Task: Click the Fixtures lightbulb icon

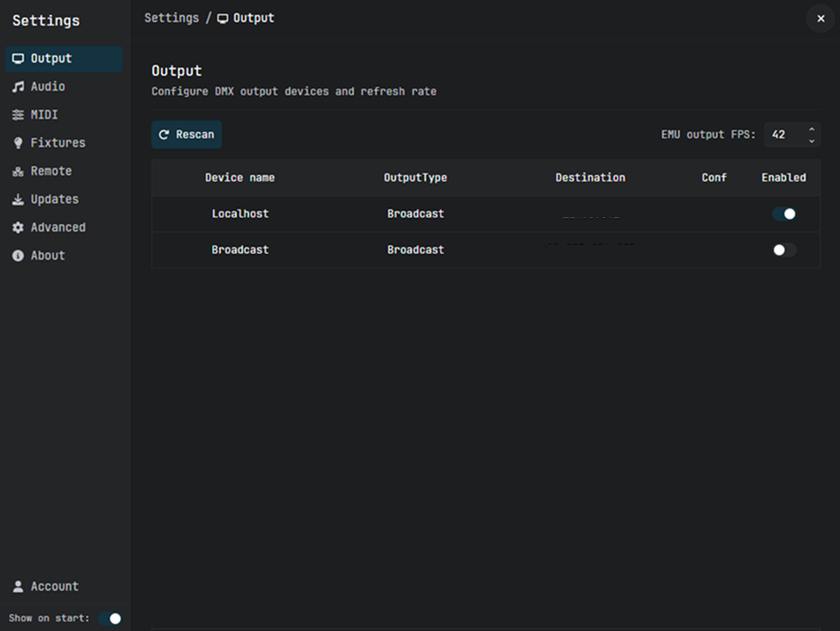Action: pos(18,143)
